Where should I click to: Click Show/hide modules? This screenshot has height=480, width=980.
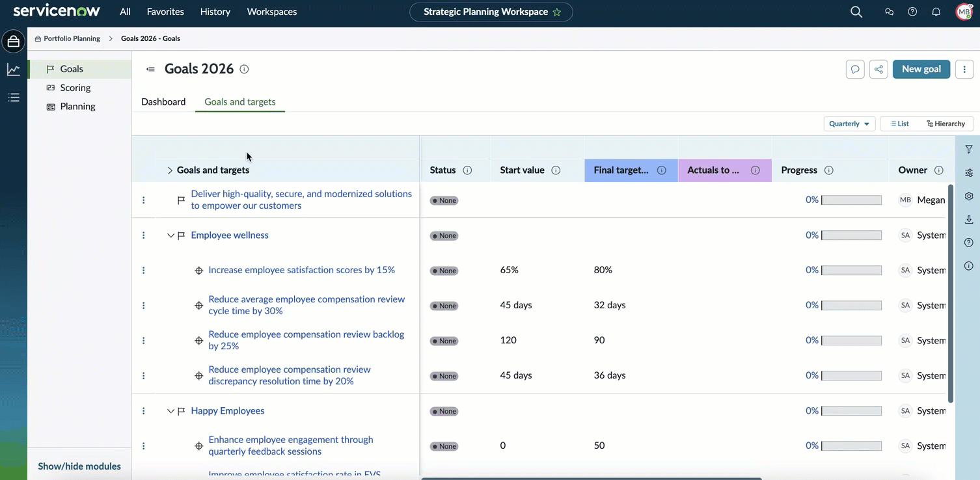point(79,466)
